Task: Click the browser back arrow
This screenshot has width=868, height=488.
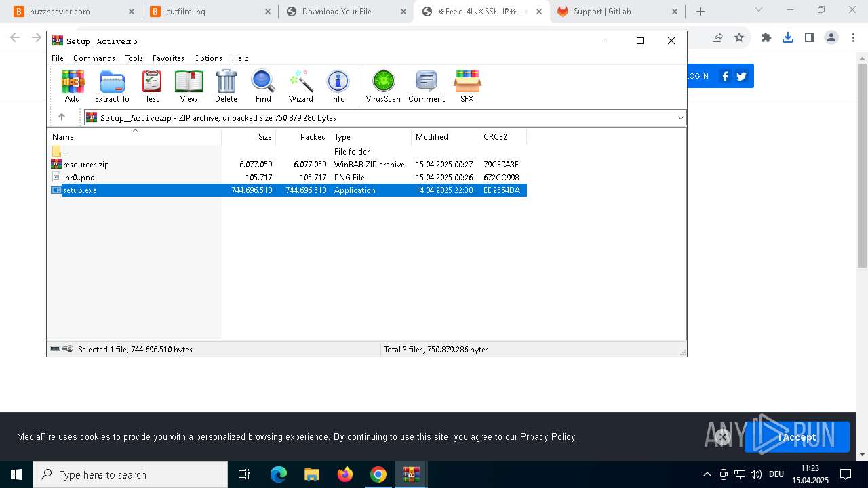Action: [15, 38]
